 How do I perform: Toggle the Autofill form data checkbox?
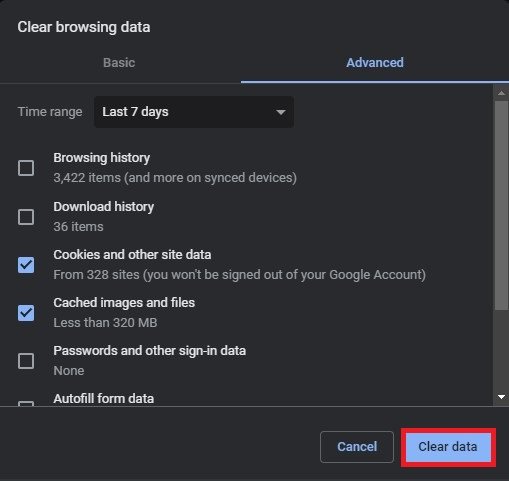[26, 403]
